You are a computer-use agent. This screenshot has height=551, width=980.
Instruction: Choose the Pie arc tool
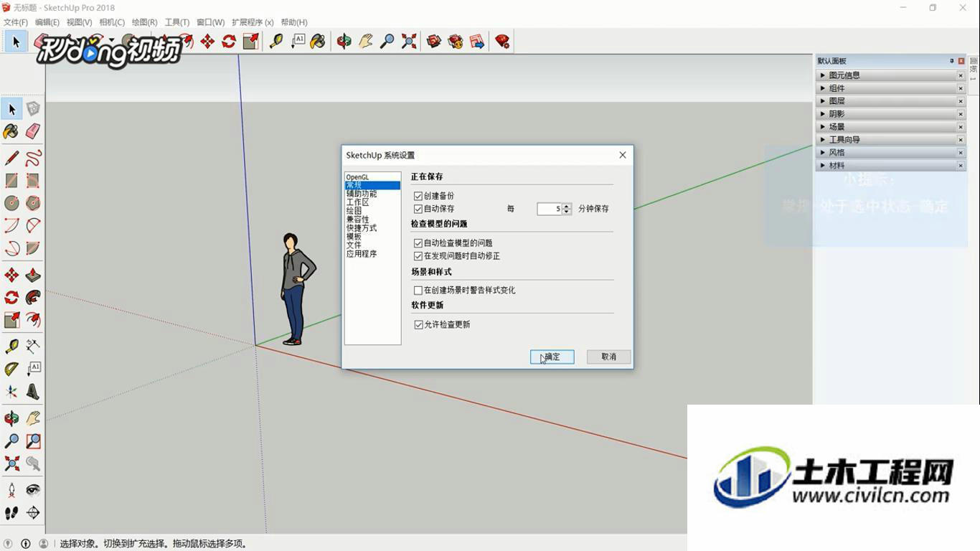coord(33,249)
